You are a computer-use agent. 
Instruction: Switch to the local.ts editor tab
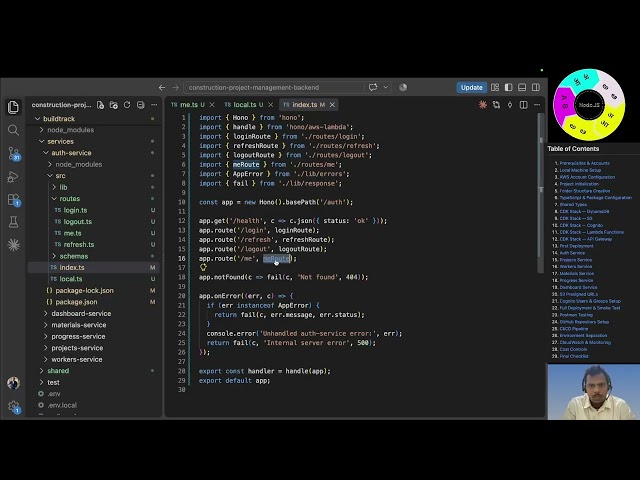coord(244,105)
